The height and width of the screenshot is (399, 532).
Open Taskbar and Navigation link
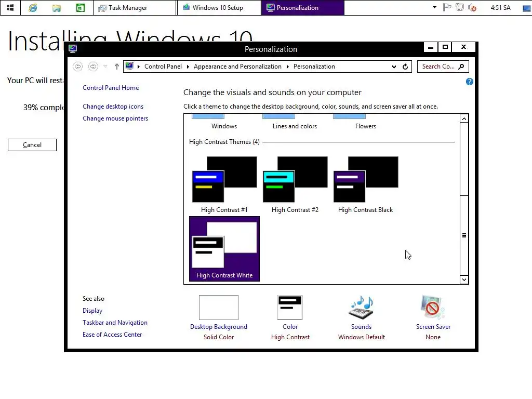115,323
